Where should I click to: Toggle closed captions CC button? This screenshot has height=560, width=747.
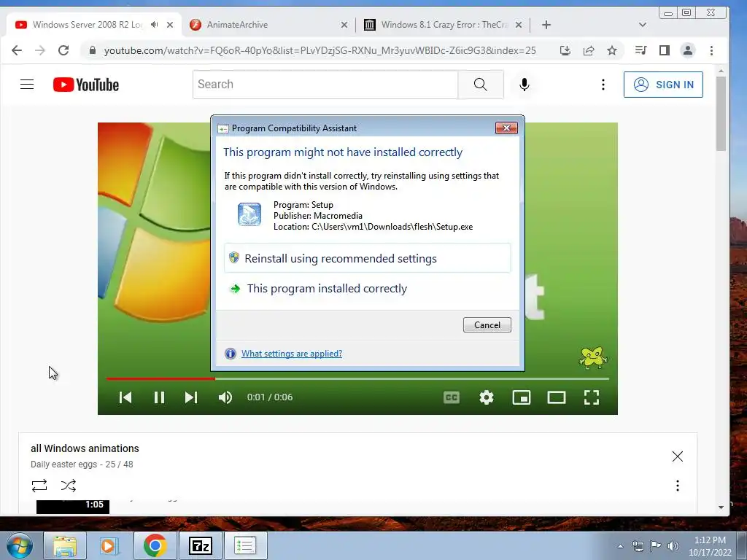(451, 397)
